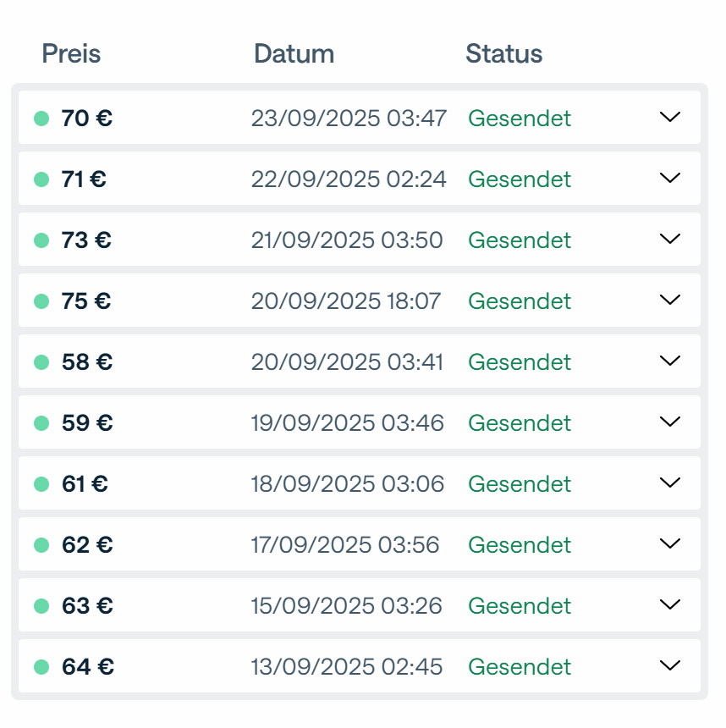Click the green indicator beside 63 €
The height and width of the screenshot is (728, 726).
coord(41,606)
